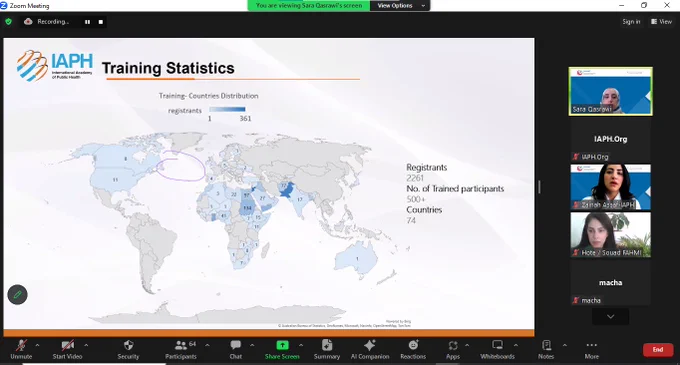Click the Sign in link
The height and width of the screenshot is (365, 680).
(631, 21)
